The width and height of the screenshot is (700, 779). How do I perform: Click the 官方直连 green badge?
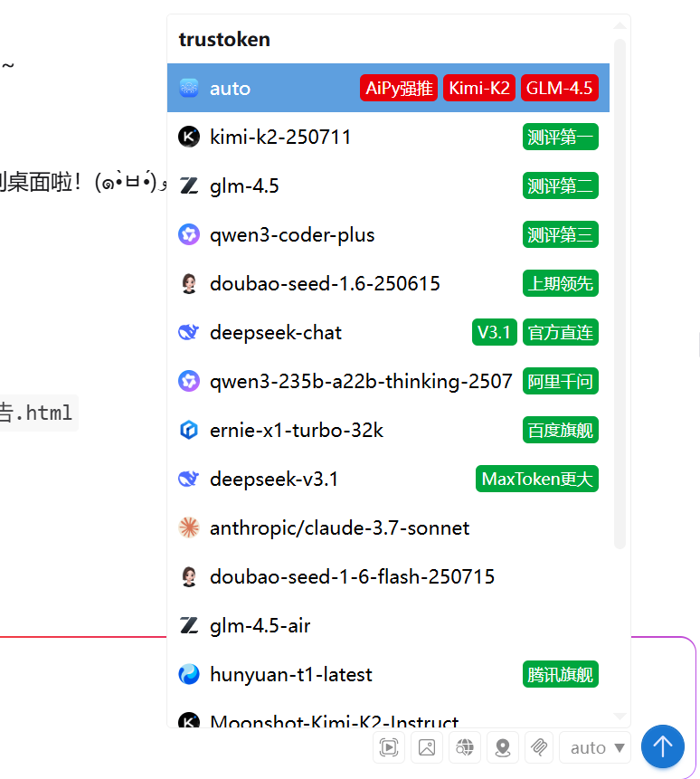(x=561, y=332)
